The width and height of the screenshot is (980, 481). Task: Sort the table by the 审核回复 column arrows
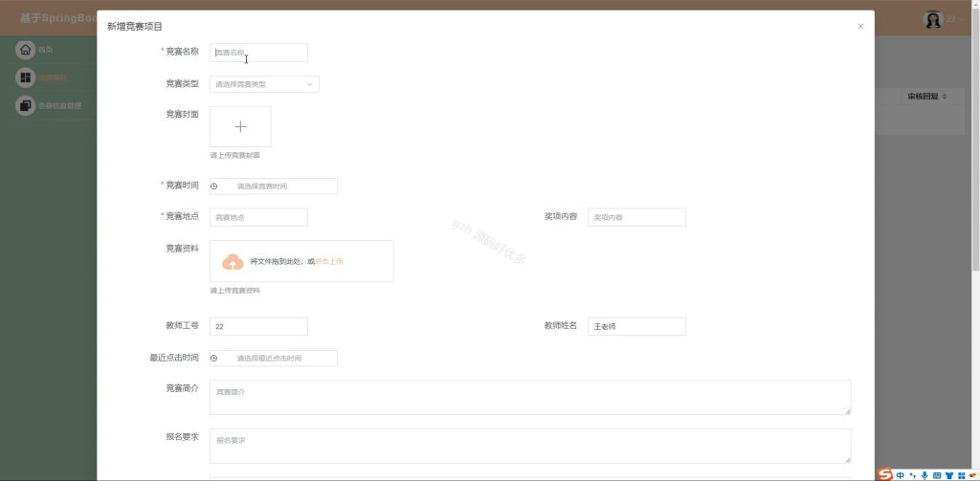945,97
